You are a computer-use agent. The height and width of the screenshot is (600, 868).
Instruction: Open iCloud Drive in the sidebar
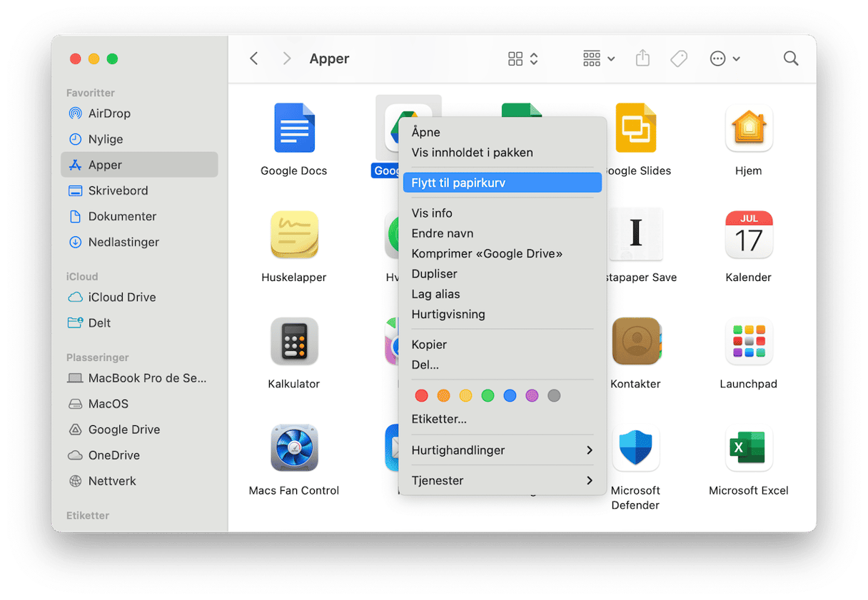click(139, 297)
